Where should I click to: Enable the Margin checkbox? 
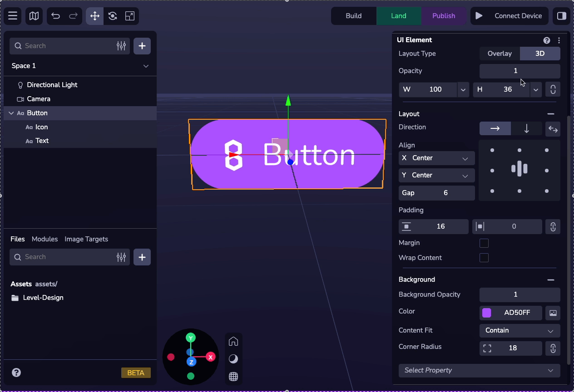[x=484, y=243]
